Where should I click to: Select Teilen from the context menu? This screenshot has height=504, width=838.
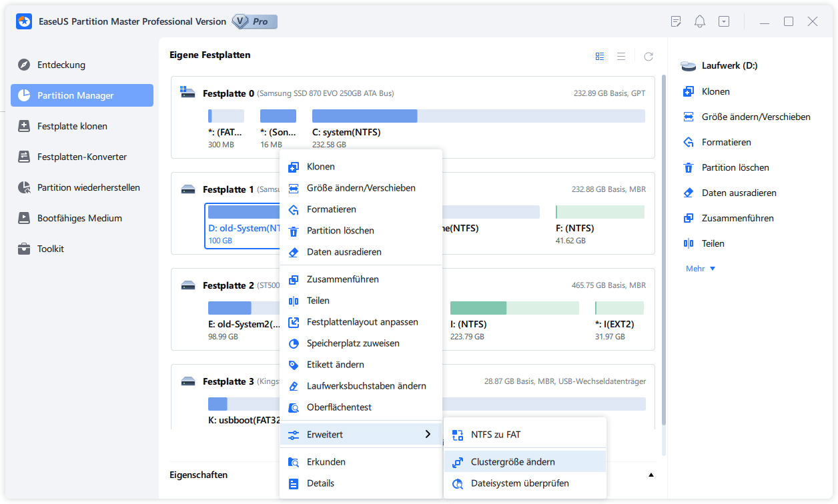pos(361,301)
